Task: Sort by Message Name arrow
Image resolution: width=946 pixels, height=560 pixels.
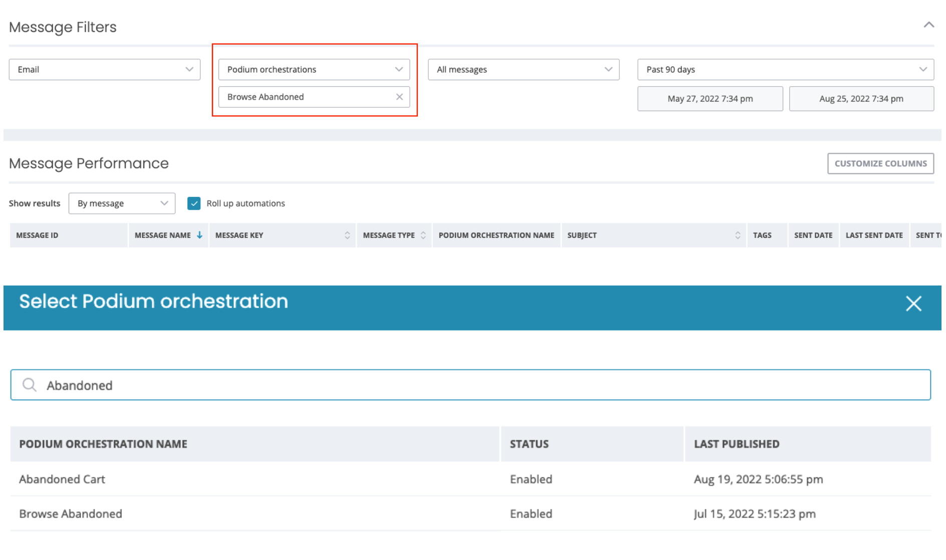Action: click(199, 235)
